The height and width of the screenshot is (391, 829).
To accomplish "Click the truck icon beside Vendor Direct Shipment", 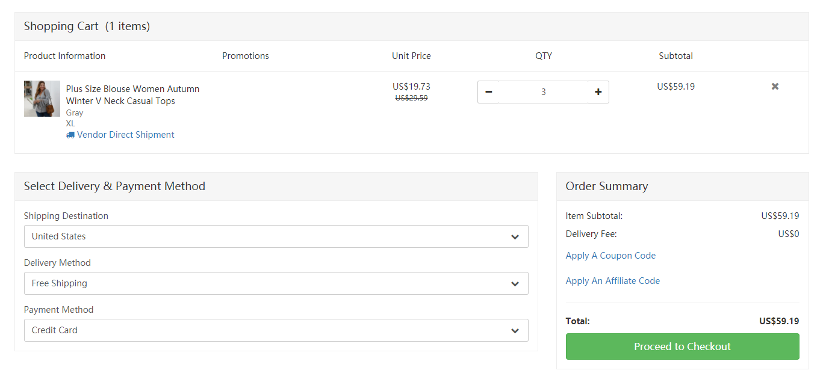I will (x=70, y=135).
